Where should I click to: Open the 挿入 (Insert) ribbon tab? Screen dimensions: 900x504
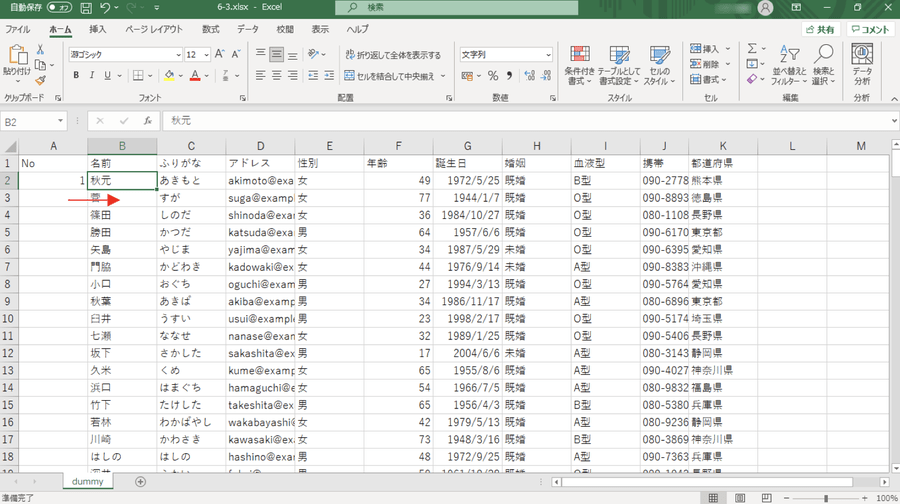[98, 30]
